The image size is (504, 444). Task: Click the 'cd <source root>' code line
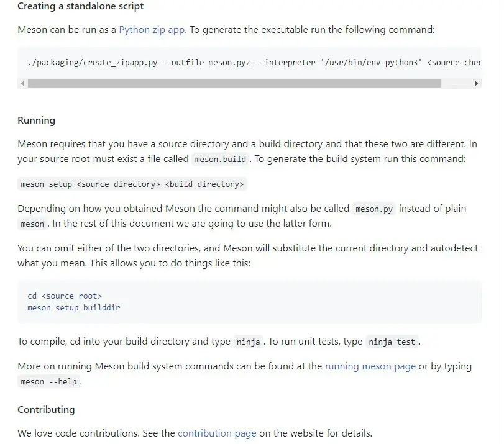(x=65, y=296)
